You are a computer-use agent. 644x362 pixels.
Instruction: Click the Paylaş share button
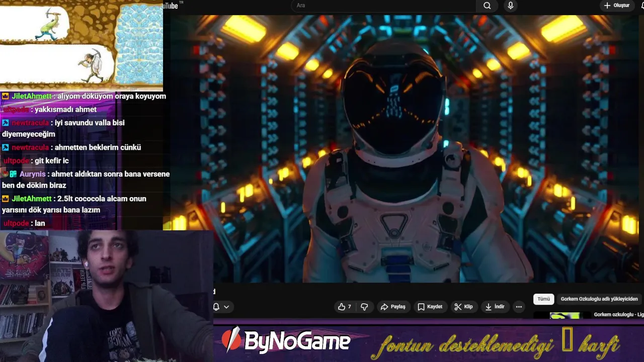(x=393, y=307)
